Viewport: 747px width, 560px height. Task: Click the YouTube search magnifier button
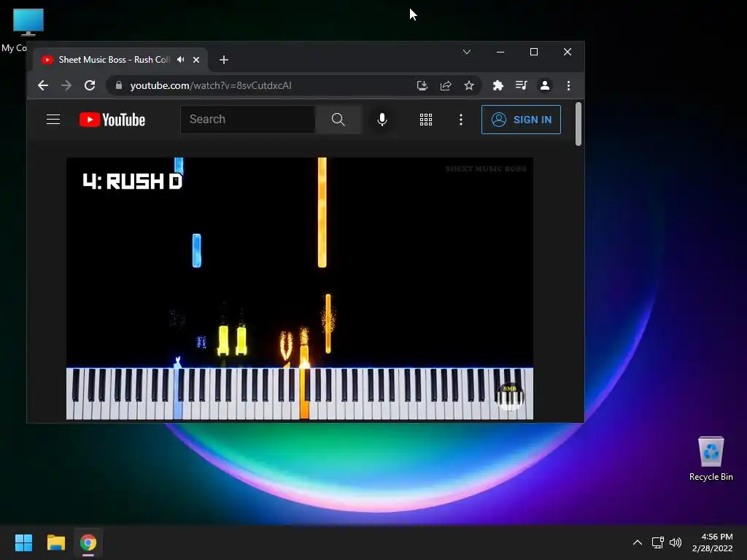pyautogui.click(x=338, y=120)
